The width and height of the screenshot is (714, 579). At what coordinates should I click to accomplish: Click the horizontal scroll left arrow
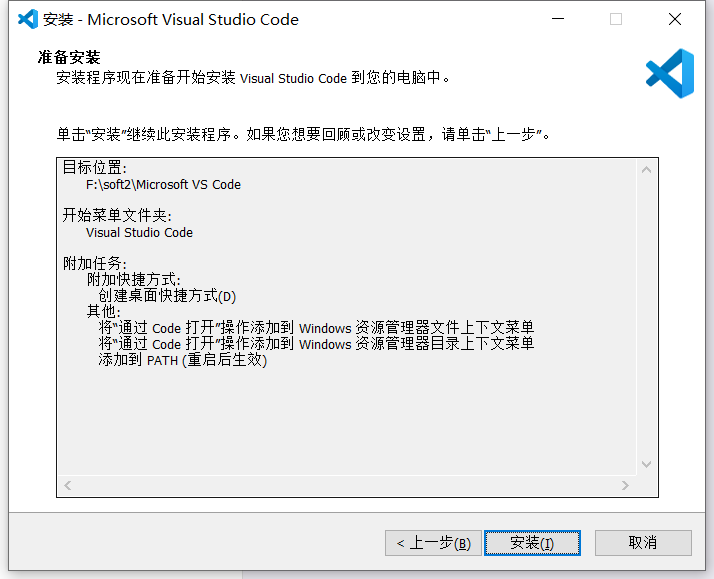pos(68,486)
